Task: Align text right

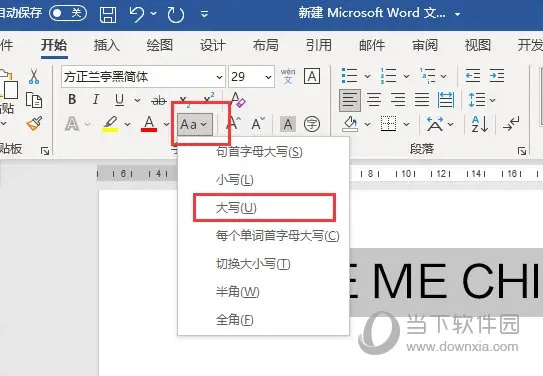Action: pos(398,100)
